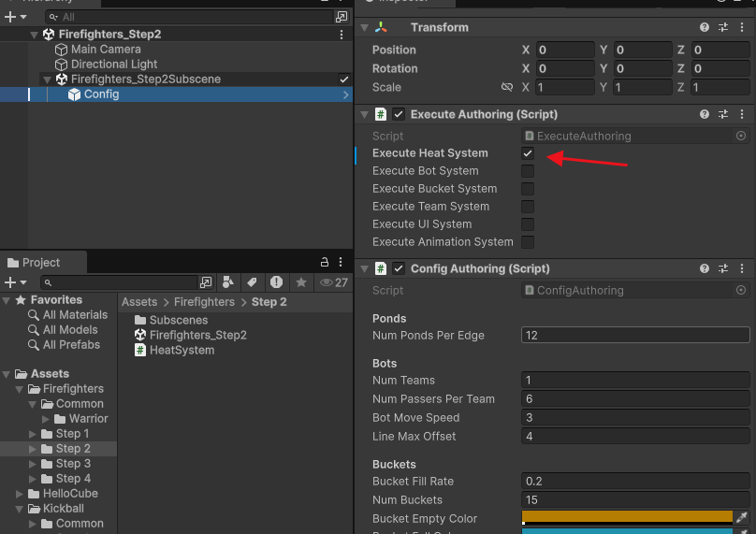Search by type filter icon
The height and width of the screenshot is (534, 756).
(228, 282)
